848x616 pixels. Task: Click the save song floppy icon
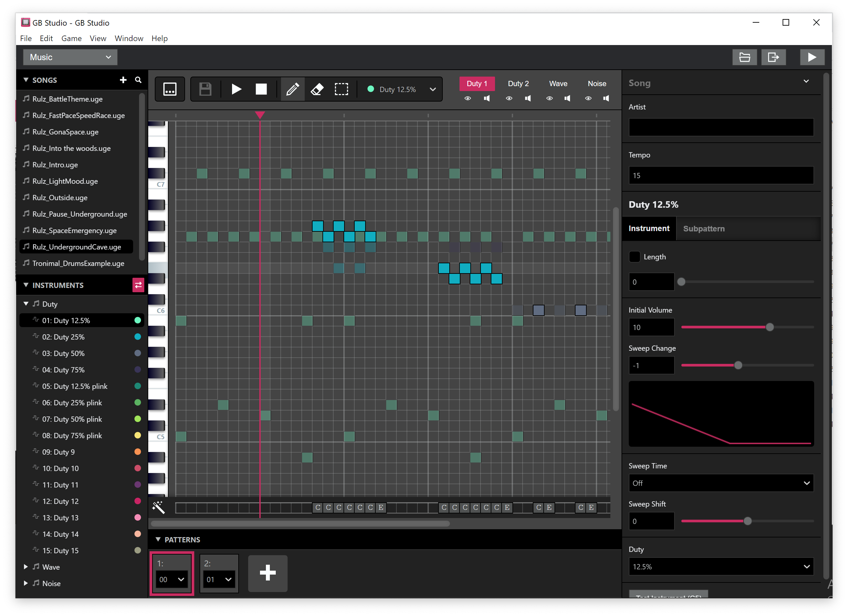click(205, 89)
